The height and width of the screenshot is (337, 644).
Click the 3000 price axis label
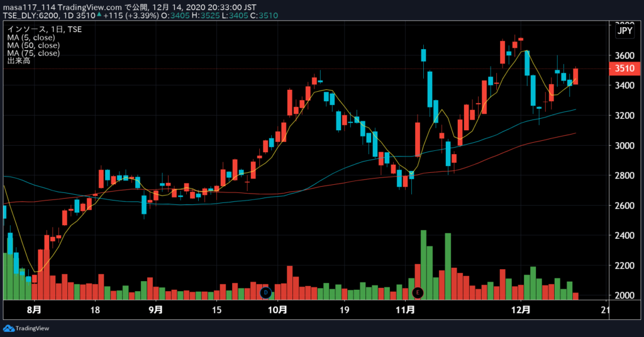[625, 145]
